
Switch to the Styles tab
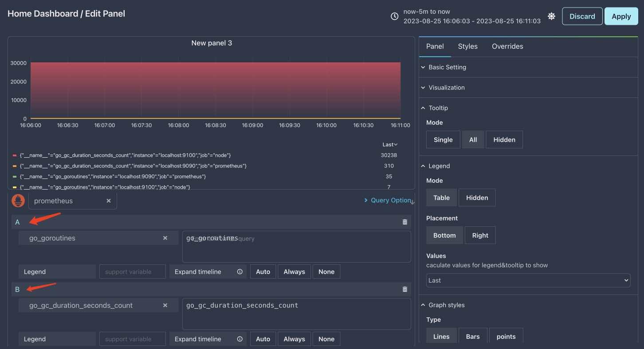pyautogui.click(x=467, y=46)
